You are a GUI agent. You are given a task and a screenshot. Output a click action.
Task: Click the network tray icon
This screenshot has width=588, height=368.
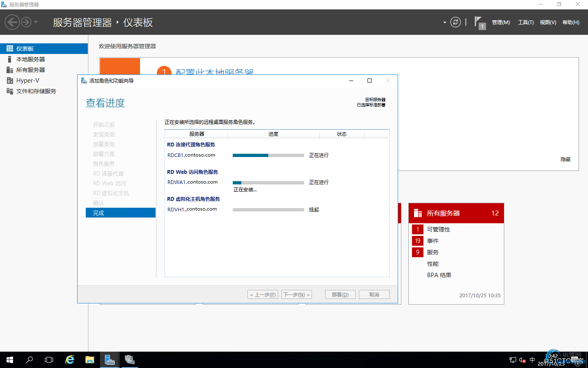pyautogui.click(x=513, y=360)
